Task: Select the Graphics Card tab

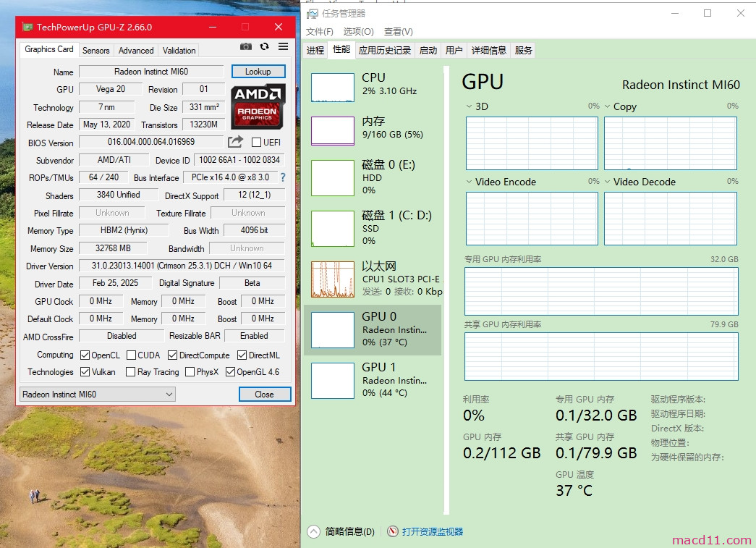Action: point(49,49)
